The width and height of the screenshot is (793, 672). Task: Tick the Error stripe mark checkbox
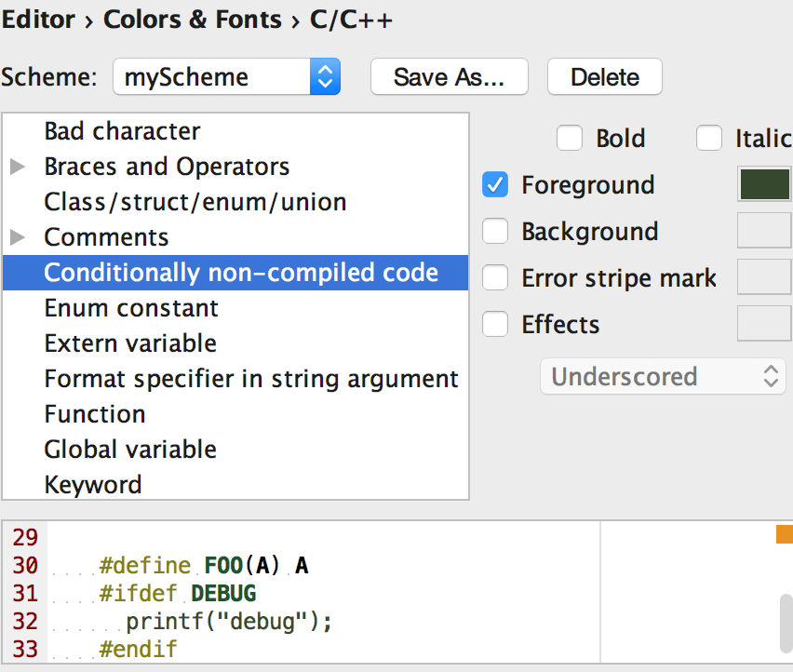point(495,278)
